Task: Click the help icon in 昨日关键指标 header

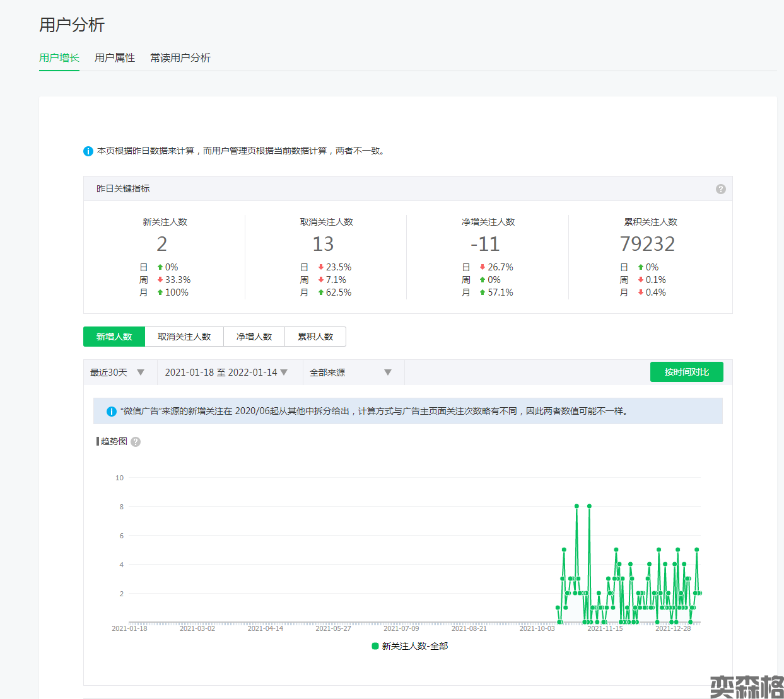Action: [720, 189]
